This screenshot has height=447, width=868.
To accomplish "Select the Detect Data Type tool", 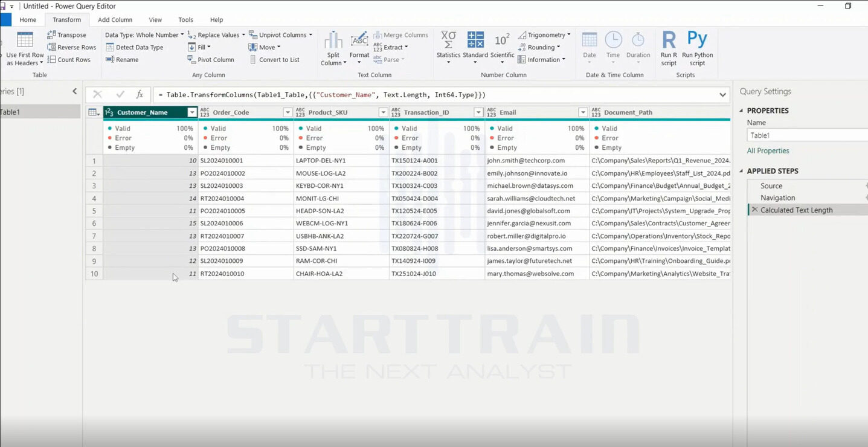I will pyautogui.click(x=134, y=47).
